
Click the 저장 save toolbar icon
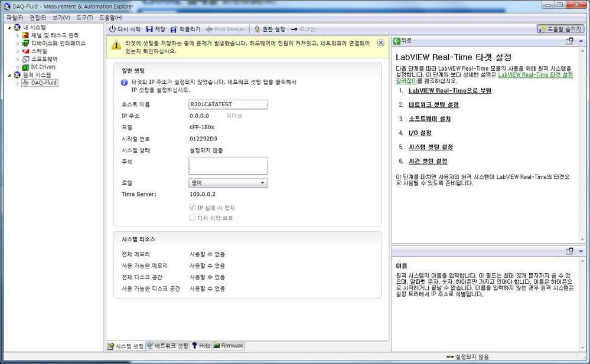coord(149,29)
